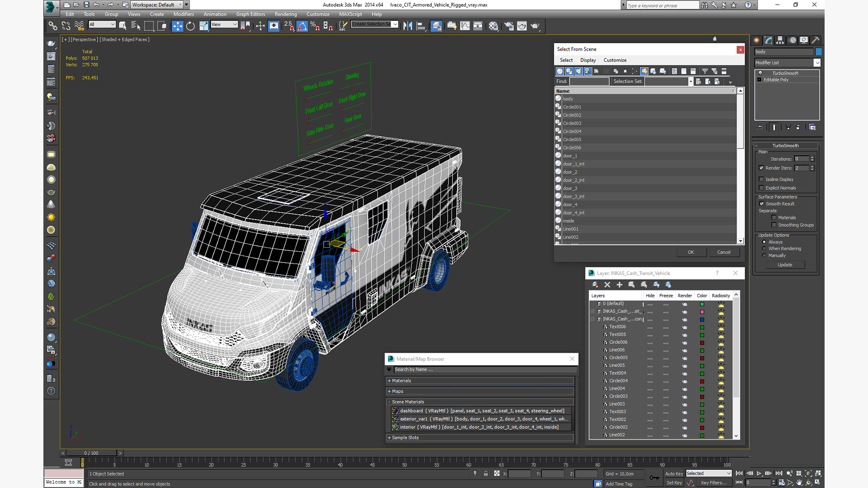The width and height of the screenshot is (868, 488).
Task: Switch to the Create command panel tab
Action: tap(756, 40)
